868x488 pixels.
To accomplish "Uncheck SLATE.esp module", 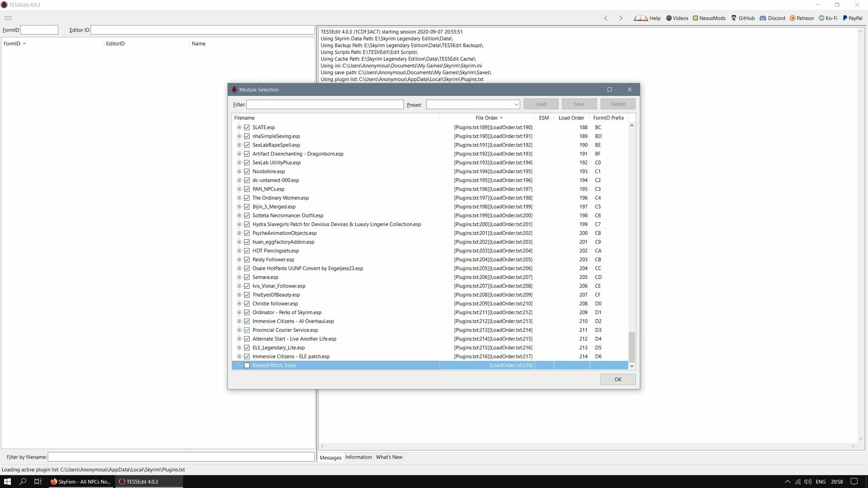I will click(x=247, y=127).
